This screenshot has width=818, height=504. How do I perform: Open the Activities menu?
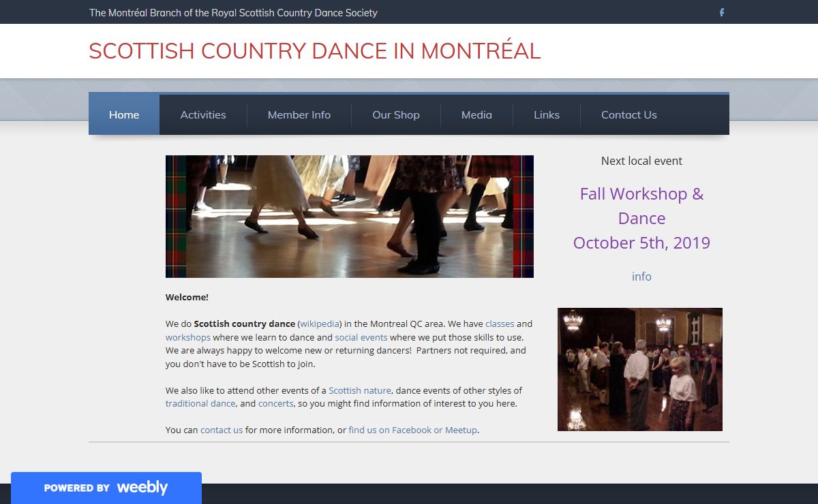tap(203, 114)
